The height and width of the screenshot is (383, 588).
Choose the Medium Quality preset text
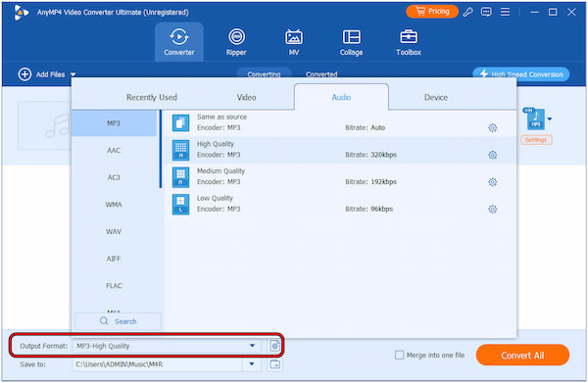220,170
